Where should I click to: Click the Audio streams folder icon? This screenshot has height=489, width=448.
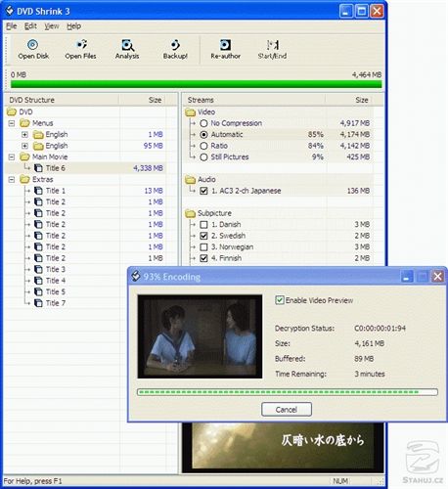(190, 180)
